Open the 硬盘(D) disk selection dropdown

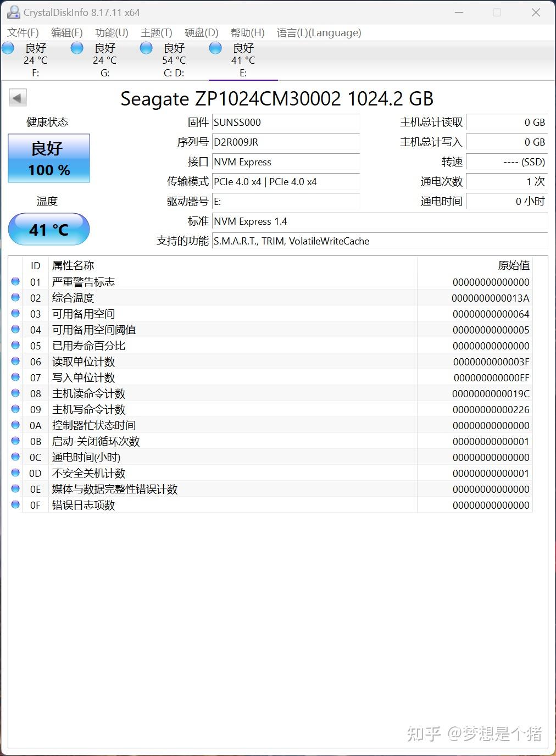coord(201,32)
